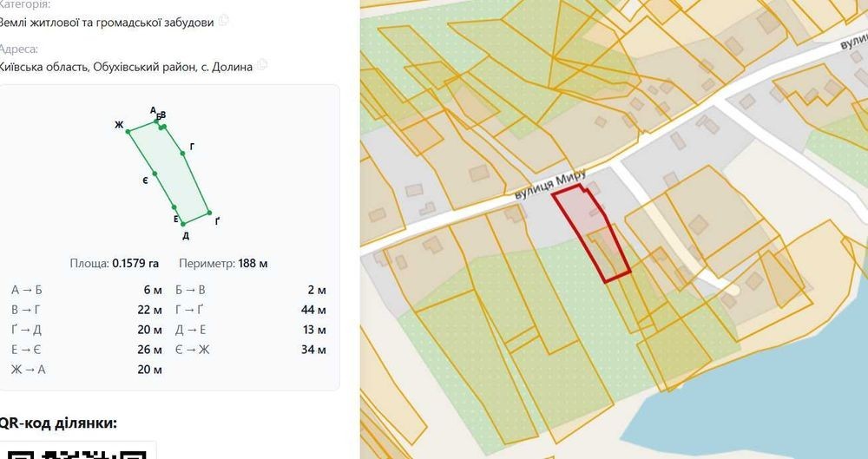Viewport: 868px width, 459px height.
Task: Click vertex point Ж on parcel diagram
Action: pos(128,131)
